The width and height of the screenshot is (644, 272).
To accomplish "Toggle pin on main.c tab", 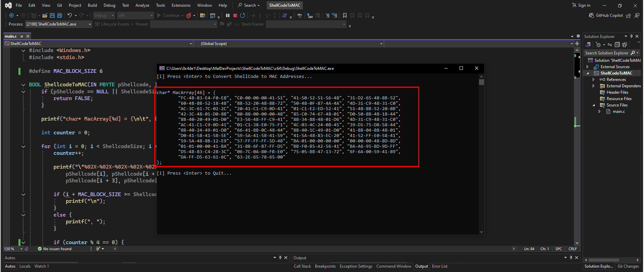I will [22, 36].
